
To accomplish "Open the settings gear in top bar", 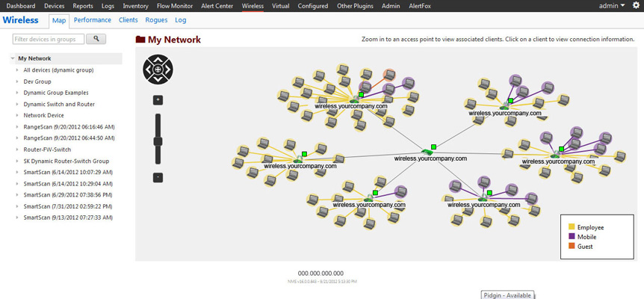I will click(636, 5).
